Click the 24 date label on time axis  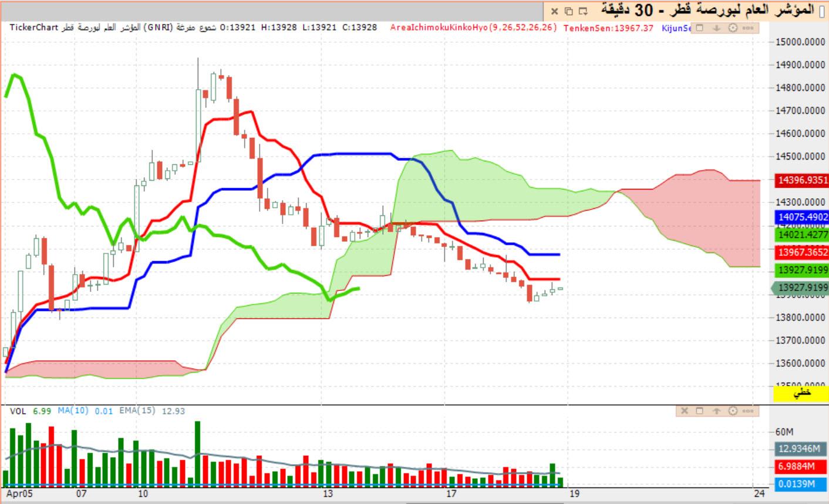coord(759,494)
